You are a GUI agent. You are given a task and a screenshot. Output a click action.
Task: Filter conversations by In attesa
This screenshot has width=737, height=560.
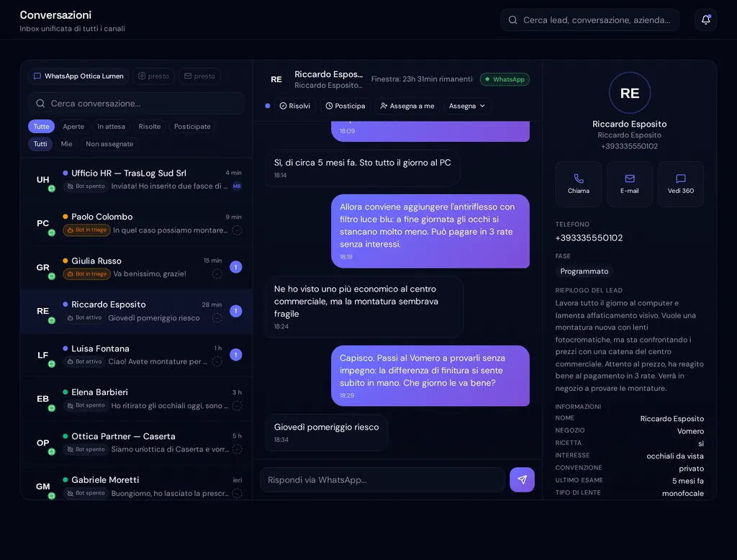click(112, 127)
